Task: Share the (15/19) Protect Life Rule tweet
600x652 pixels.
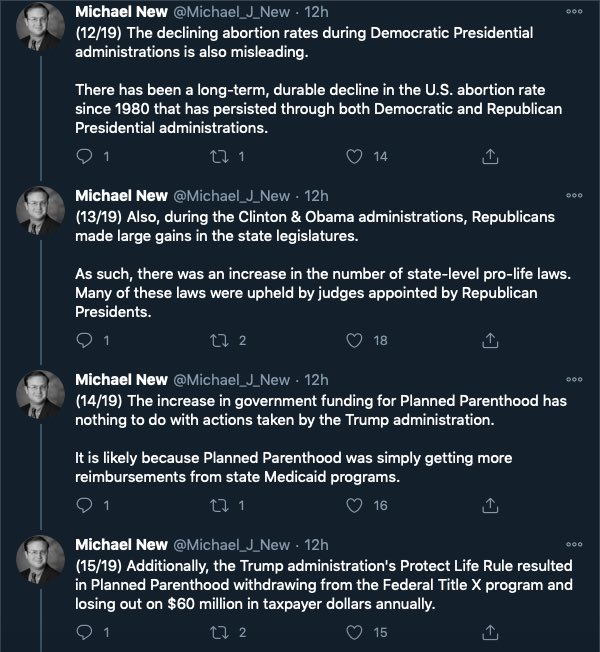Action: 490,631
